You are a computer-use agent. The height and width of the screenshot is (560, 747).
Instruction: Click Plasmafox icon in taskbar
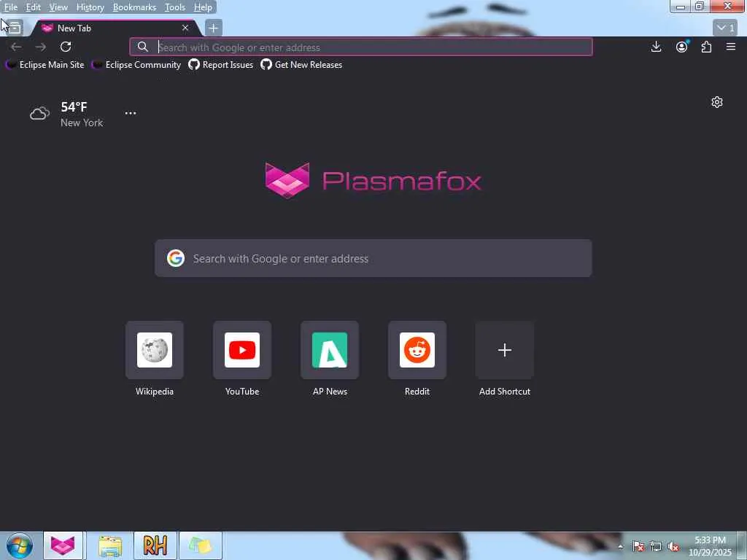pos(63,545)
